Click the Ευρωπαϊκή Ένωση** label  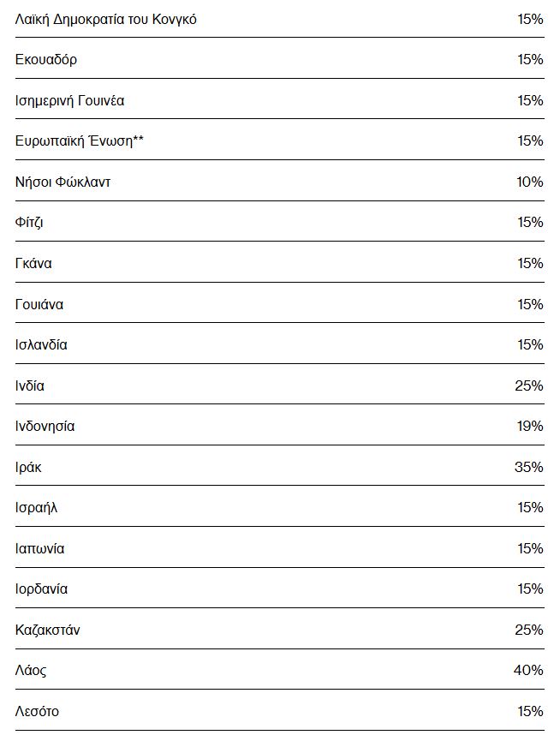click(79, 140)
